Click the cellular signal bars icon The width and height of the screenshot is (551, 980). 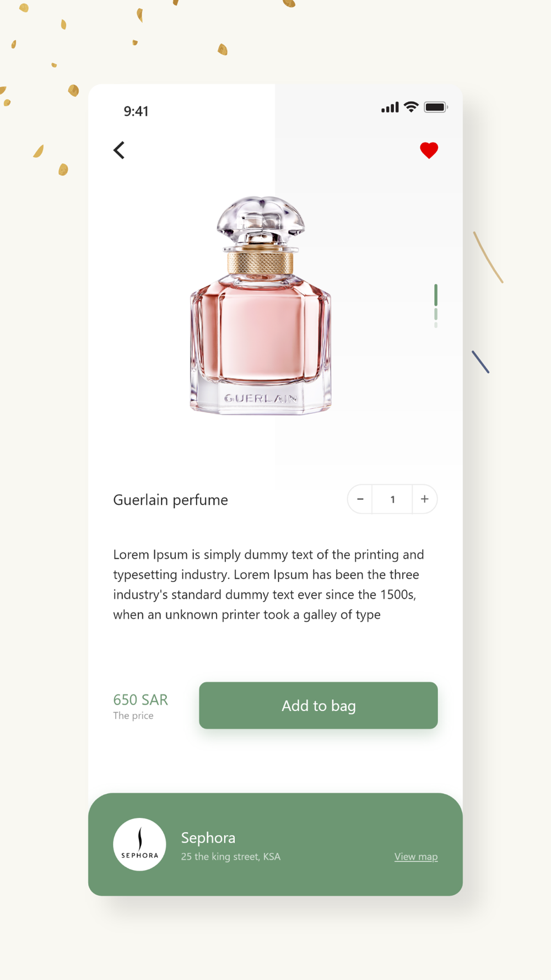pyautogui.click(x=390, y=107)
